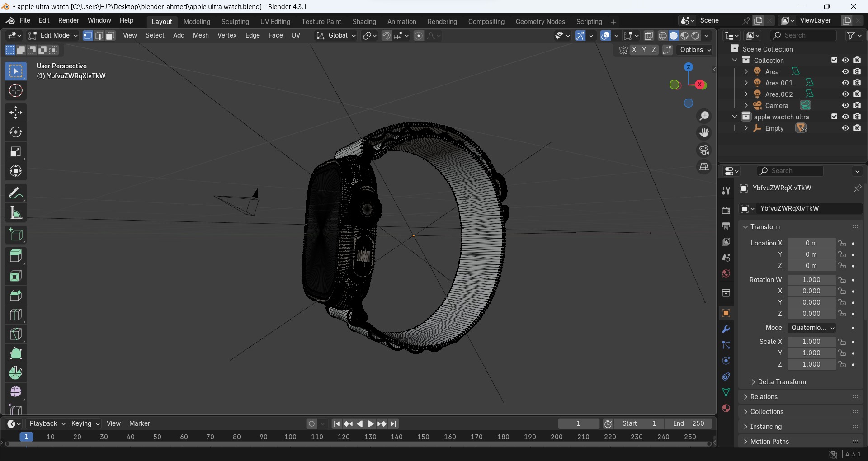This screenshot has height=461, width=868.
Task: Click the outliner Search field
Action: pyautogui.click(x=803, y=35)
